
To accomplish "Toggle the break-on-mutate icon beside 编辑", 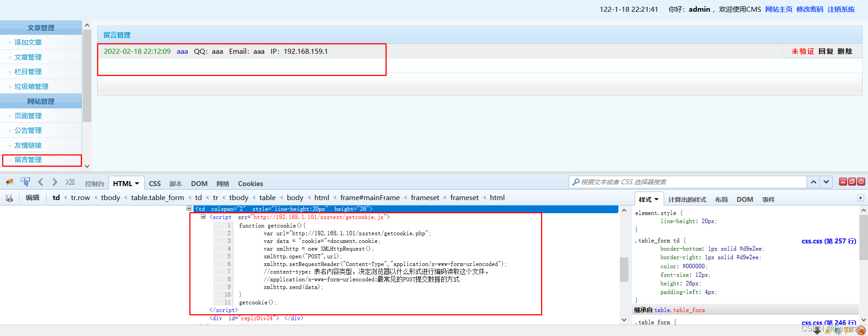I will point(9,198).
